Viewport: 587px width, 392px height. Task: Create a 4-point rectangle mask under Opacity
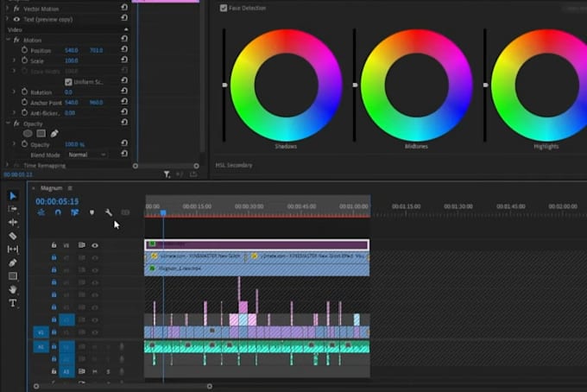(x=41, y=133)
